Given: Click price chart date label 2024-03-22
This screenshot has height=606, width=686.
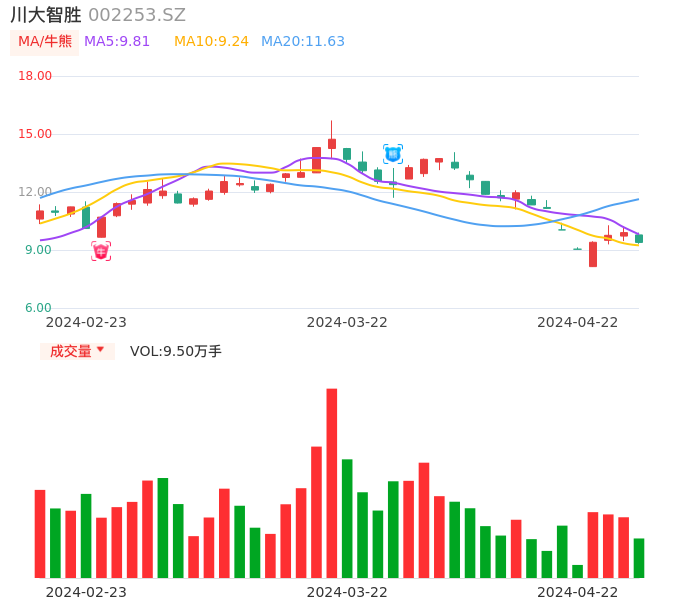Looking at the screenshot, I should pos(347,322).
